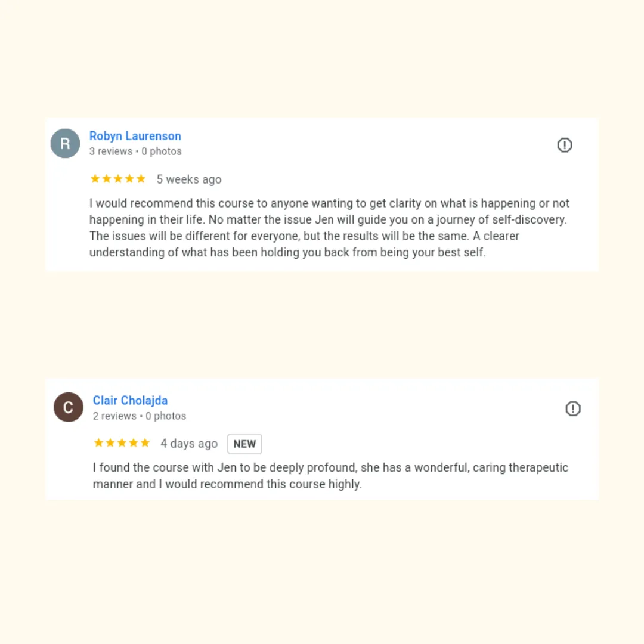Viewport: 644px width, 644px height.
Task: Click '0 photos' under Clair Cholajda
Action: pyautogui.click(x=165, y=416)
